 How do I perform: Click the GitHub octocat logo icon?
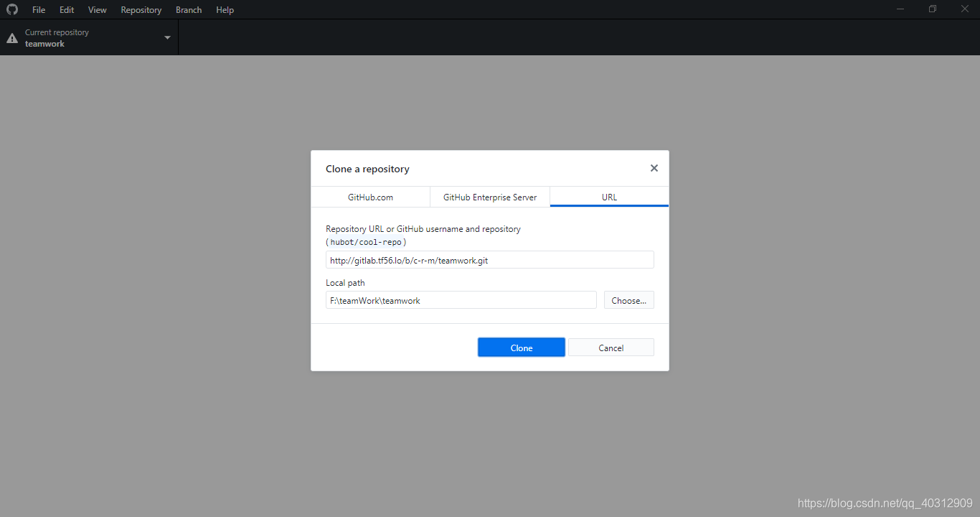12,9
